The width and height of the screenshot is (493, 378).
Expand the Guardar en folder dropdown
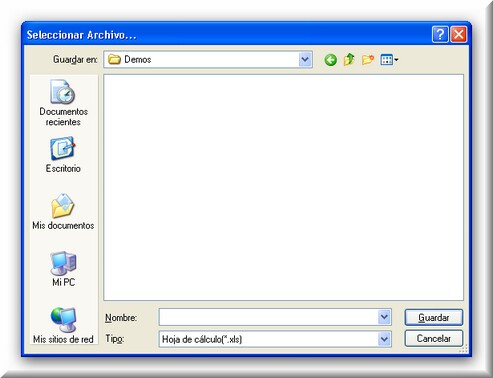click(305, 60)
